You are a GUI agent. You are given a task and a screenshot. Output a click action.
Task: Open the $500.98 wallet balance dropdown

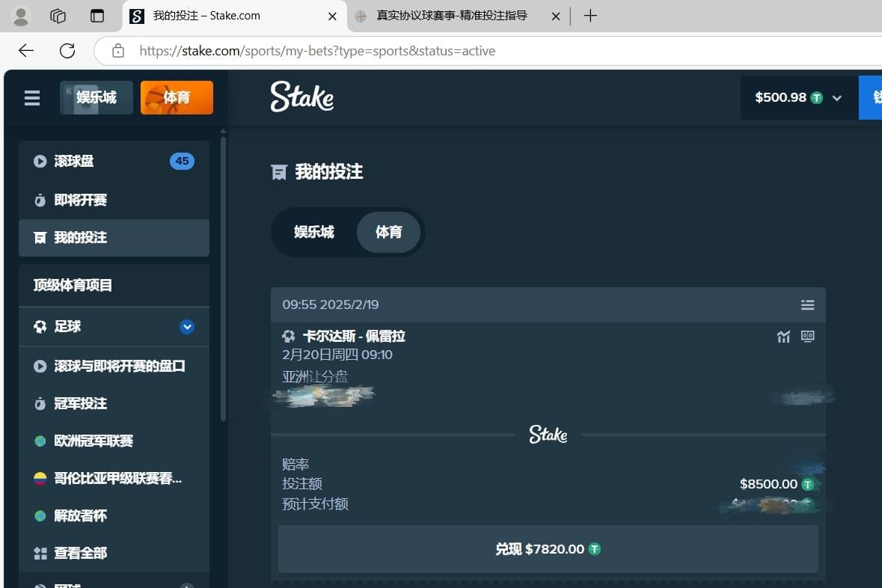pyautogui.click(x=798, y=97)
